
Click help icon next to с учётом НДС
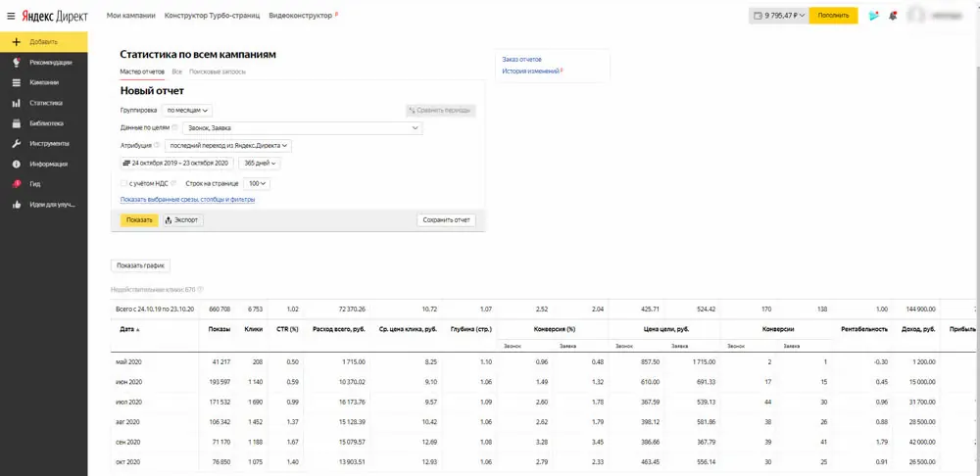pos(173,184)
